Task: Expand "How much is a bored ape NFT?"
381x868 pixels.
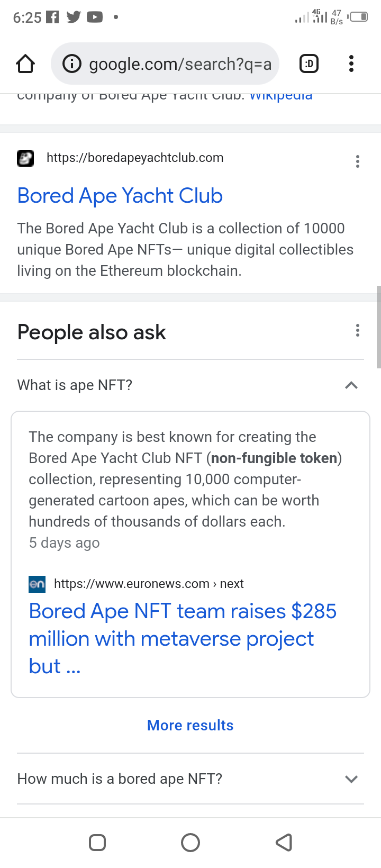Action: 351,779
